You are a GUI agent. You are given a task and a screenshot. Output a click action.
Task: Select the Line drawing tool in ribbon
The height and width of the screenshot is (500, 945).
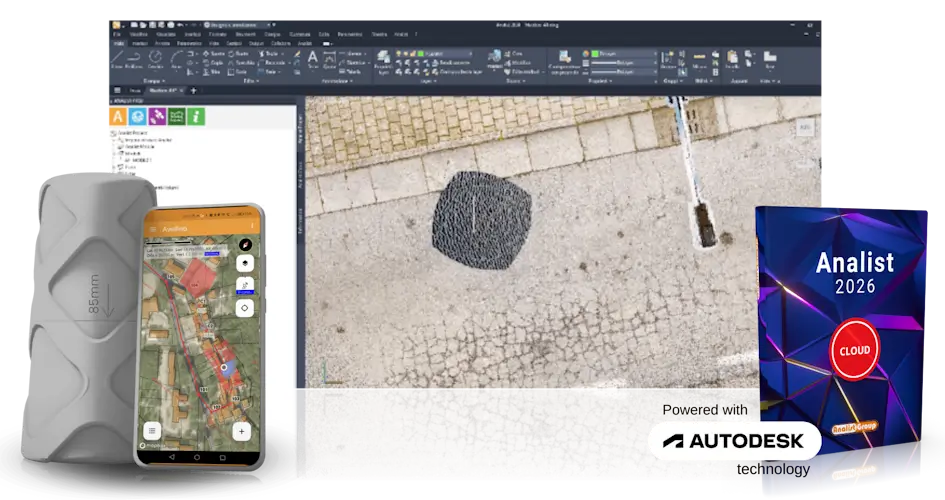pyautogui.click(x=117, y=59)
